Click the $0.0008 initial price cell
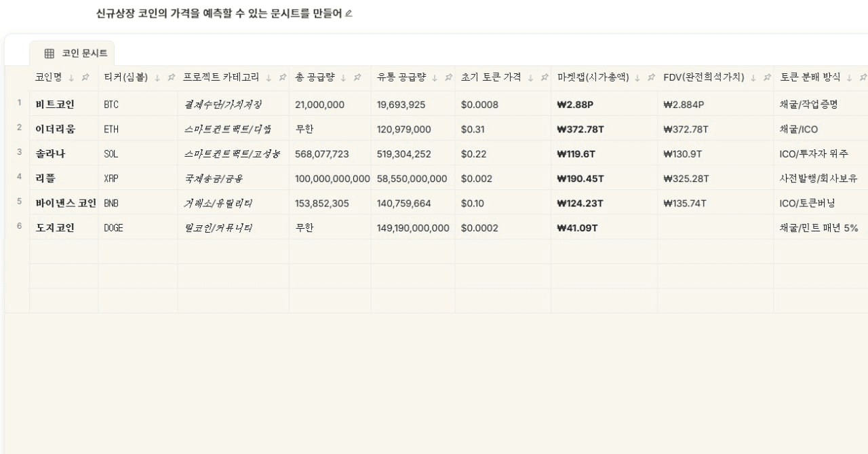Viewport: 868px width, 454px height. point(502,104)
